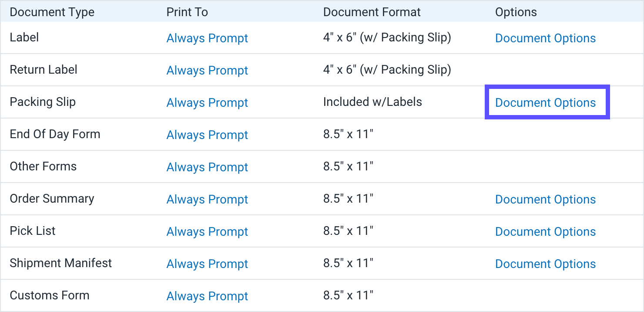Image resolution: width=644 pixels, height=312 pixels.
Task: Open Document Options for Order Summary
Action: [546, 199]
